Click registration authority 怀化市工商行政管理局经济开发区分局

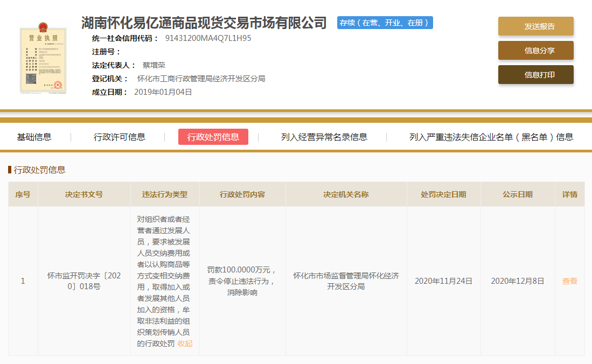point(201,79)
